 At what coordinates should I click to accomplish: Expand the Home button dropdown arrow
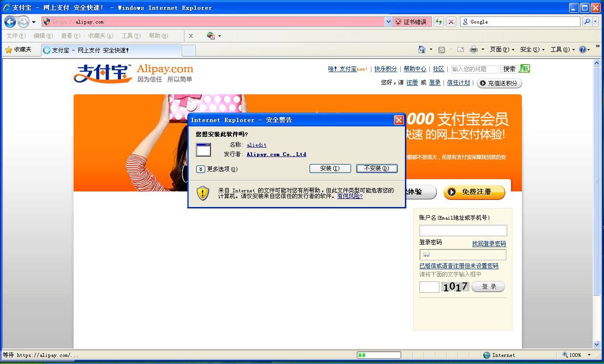pos(431,50)
